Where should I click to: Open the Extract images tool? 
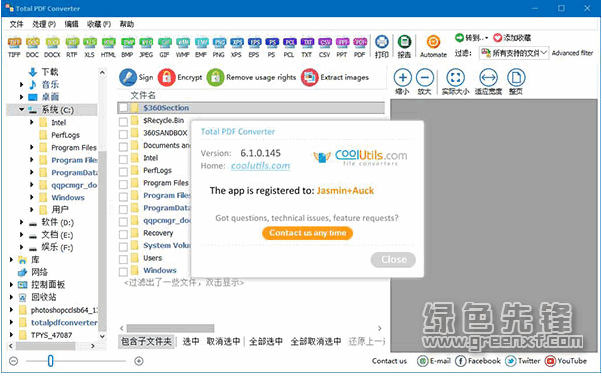[310, 77]
